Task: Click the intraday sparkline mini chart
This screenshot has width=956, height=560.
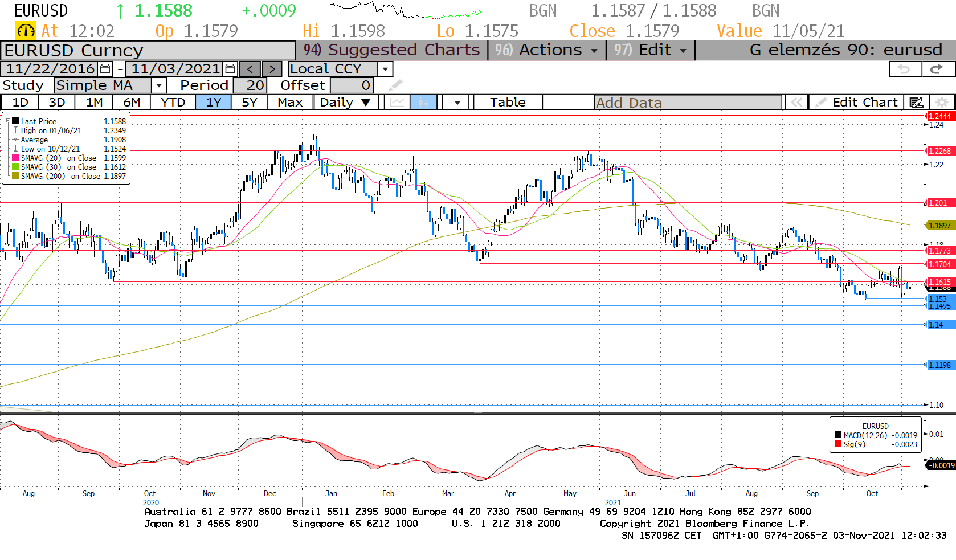Action: point(406,10)
